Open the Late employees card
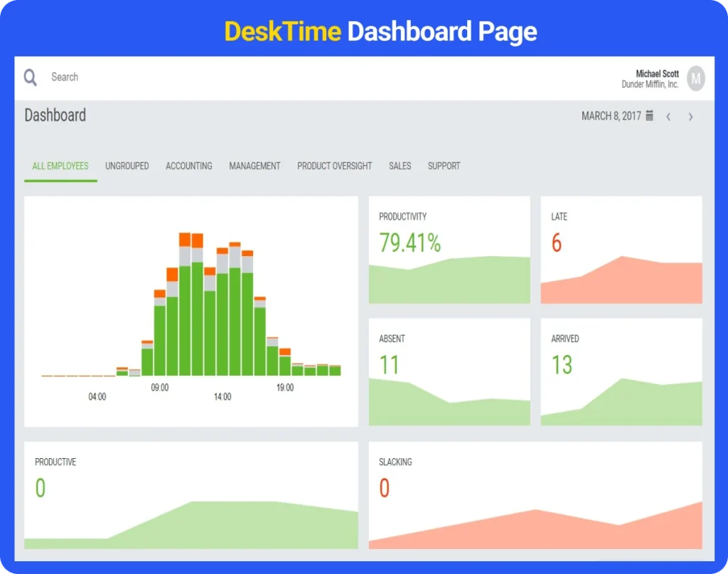 click(621, 250)
